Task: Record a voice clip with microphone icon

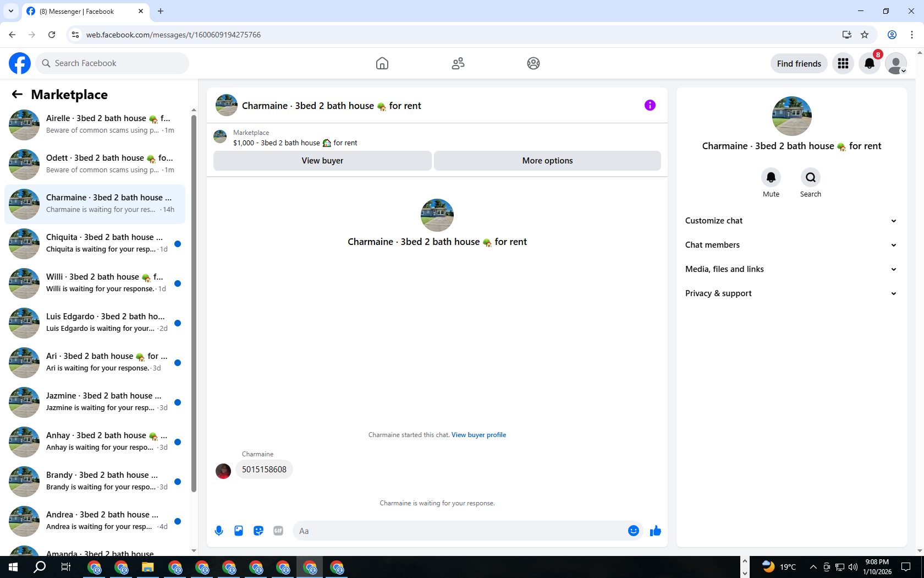Action: coord(219,531)
